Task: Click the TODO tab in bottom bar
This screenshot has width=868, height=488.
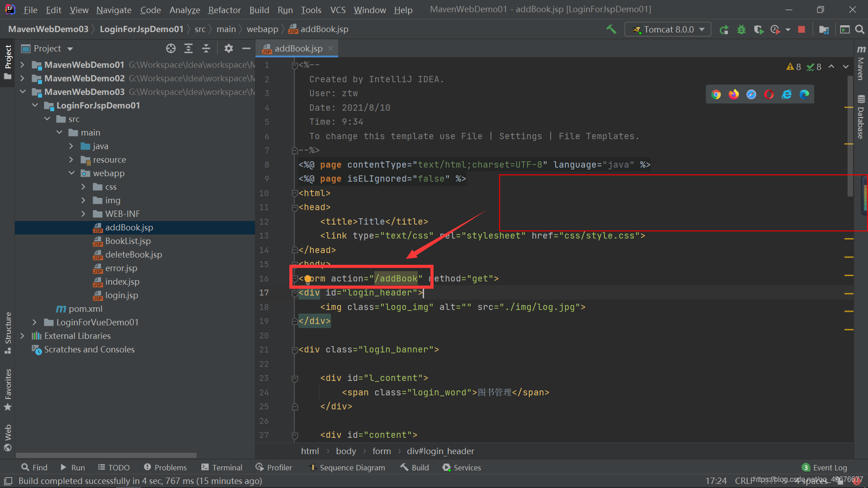Action: [x=116, y=467]
